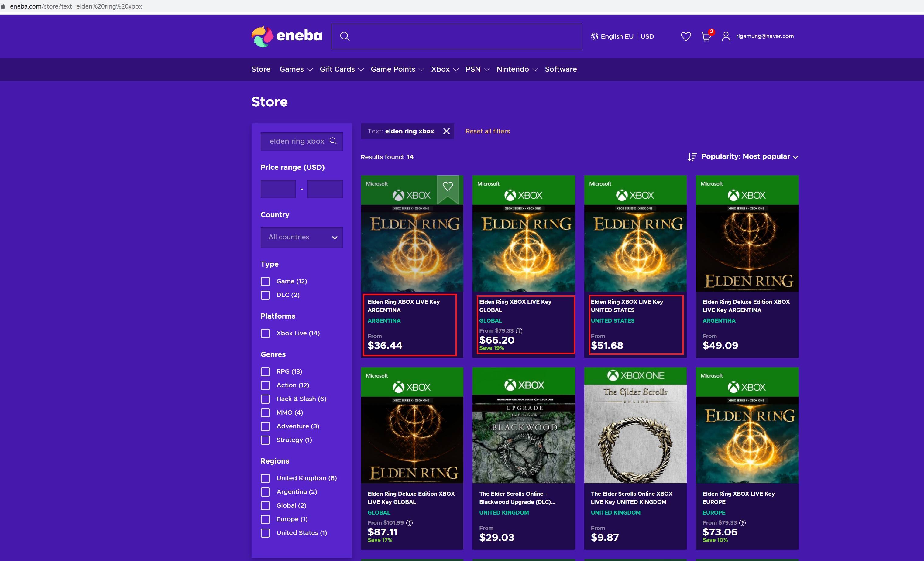Change the USD currency setting
This screenshot has height=561, width=924.
[x=647, y=36]
